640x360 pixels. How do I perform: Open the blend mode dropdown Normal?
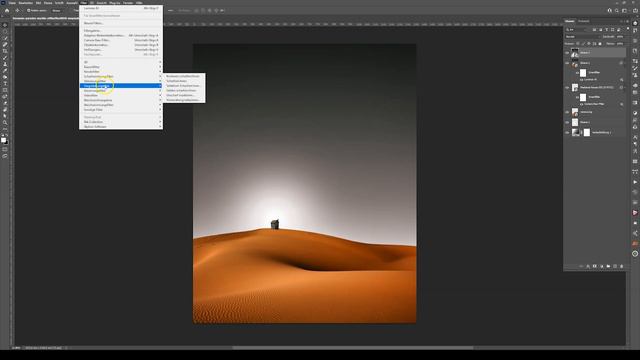point(583,36)
